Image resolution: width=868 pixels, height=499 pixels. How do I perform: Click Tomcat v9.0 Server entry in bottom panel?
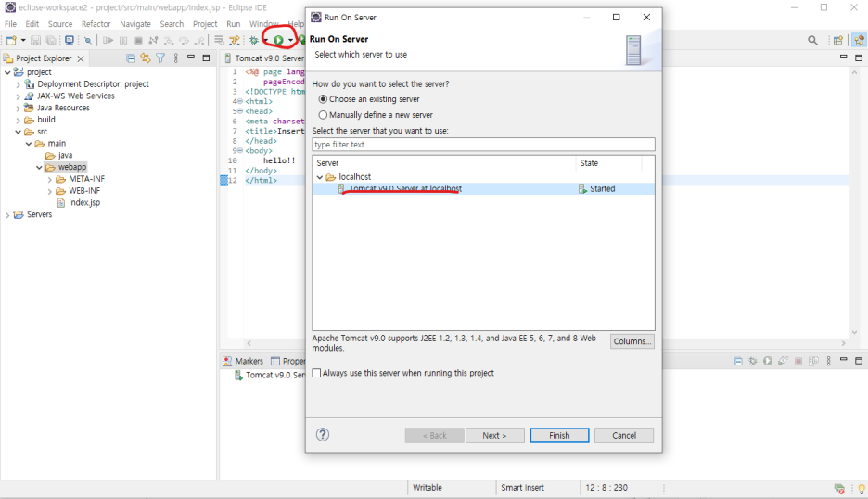[x=270, y=376]
